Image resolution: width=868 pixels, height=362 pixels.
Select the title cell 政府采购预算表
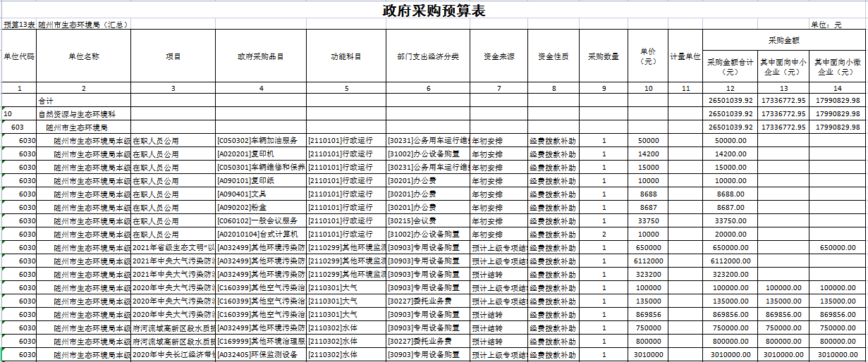point(434,10)
